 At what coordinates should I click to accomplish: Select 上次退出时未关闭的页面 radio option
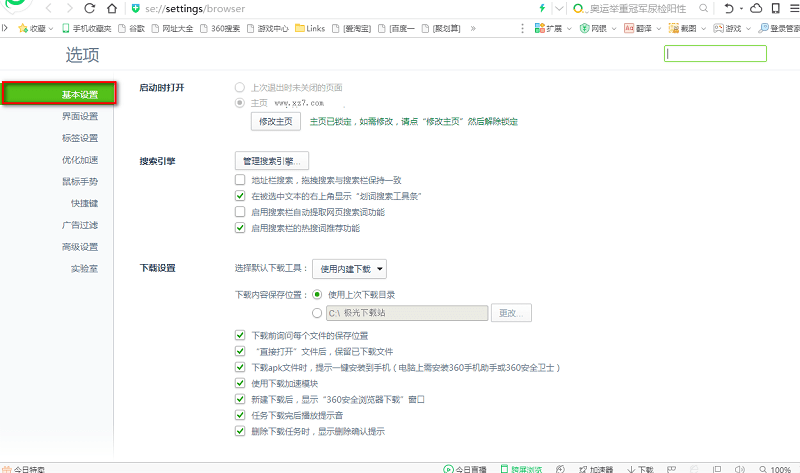[240, 87]
